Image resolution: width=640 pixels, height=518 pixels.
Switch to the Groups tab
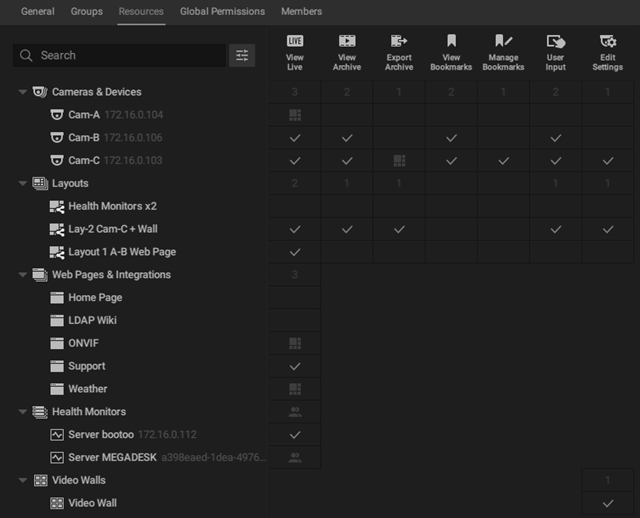coord(87,11)
